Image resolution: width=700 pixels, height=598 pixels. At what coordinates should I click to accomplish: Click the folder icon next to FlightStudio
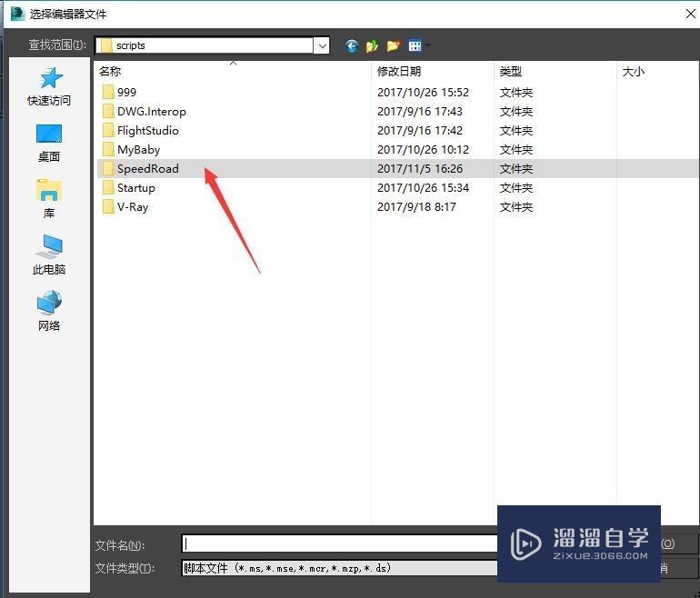pos(108,131)
